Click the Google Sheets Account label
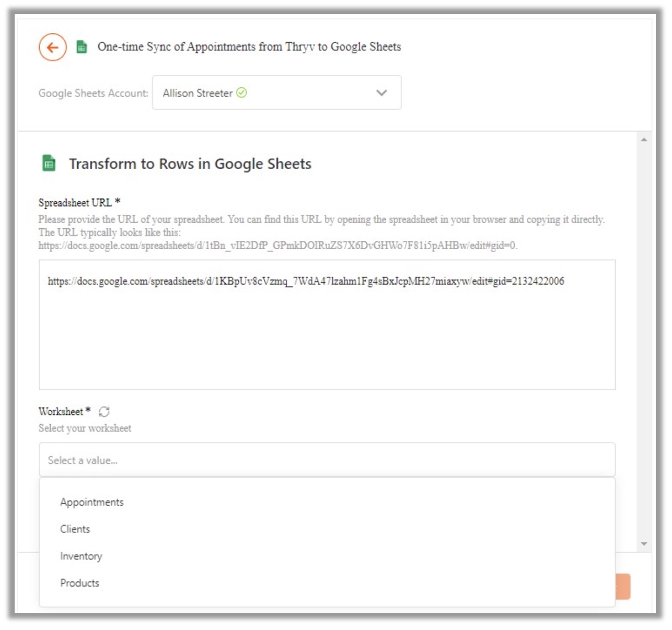 click(x=94, y=93)
